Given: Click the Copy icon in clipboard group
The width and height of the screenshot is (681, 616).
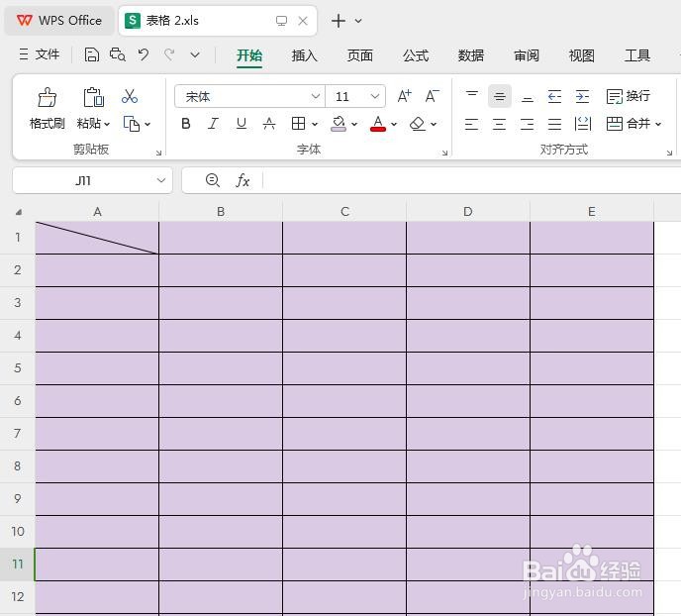Looking at the screenshot, I should [132, 124].
